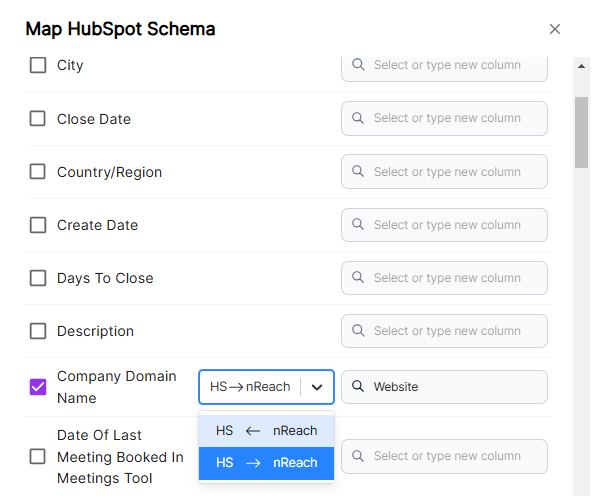The image size is (600, 496).
Task: Click the Map HubSpot Schema title
Action: pos(120,29)
